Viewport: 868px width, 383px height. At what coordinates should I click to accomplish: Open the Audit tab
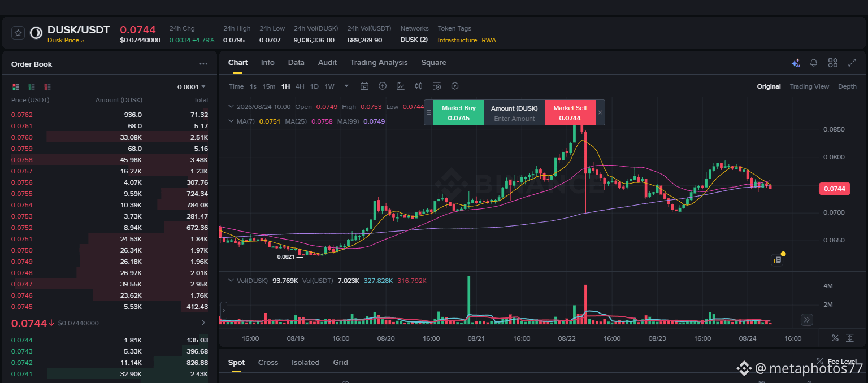point(327,63)
